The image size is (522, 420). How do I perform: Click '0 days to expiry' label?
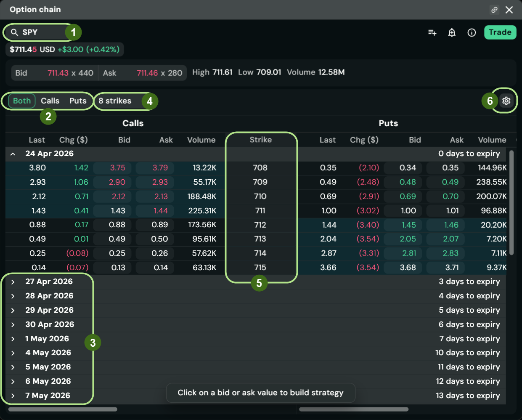coord(469,154)
